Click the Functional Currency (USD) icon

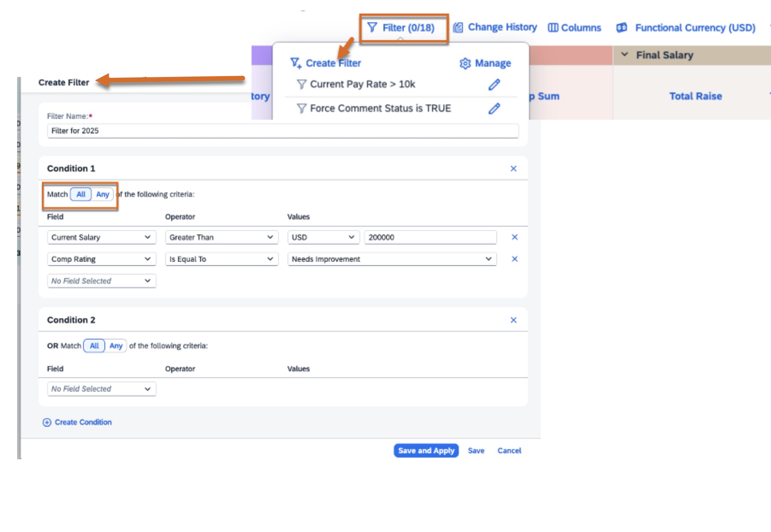point(621,28)
